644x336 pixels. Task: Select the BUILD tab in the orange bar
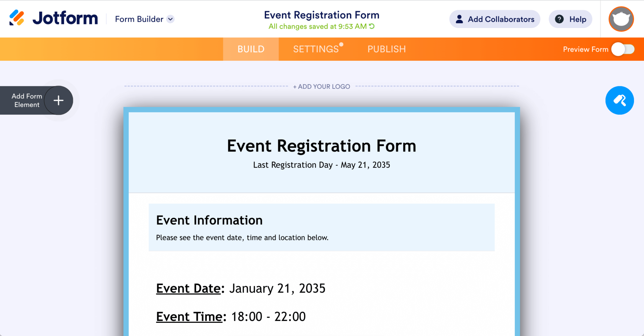251,49
